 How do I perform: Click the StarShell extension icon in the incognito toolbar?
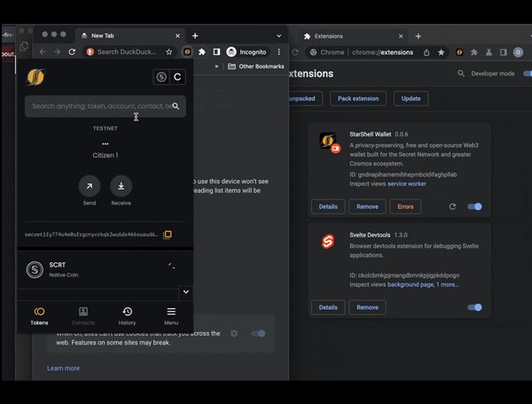tap(187, 52)
